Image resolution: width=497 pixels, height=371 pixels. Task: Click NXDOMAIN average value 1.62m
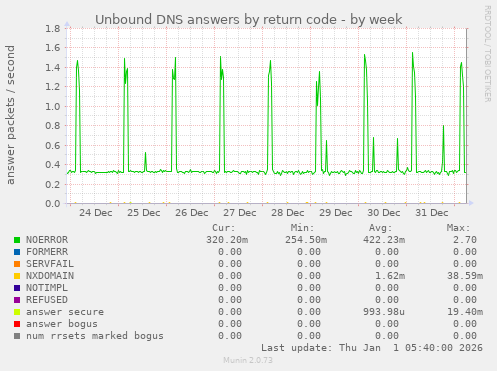coord(390,276)
